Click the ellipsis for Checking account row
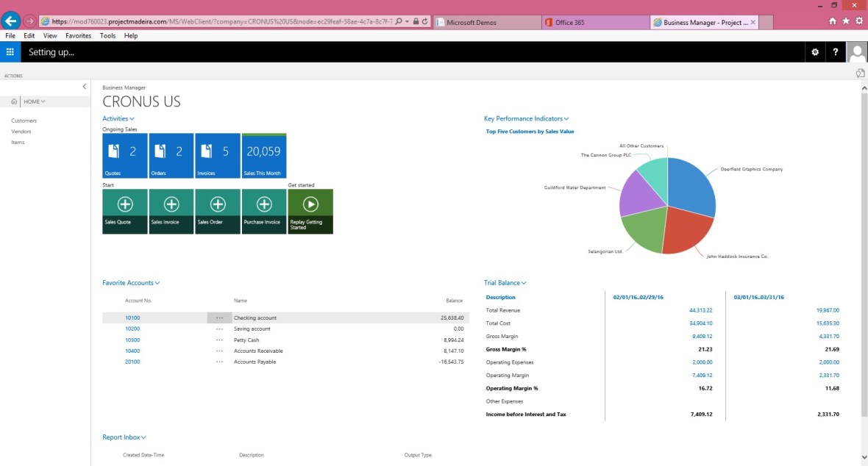868x466 pixels. pyautogui.click(x=219, y=318)
